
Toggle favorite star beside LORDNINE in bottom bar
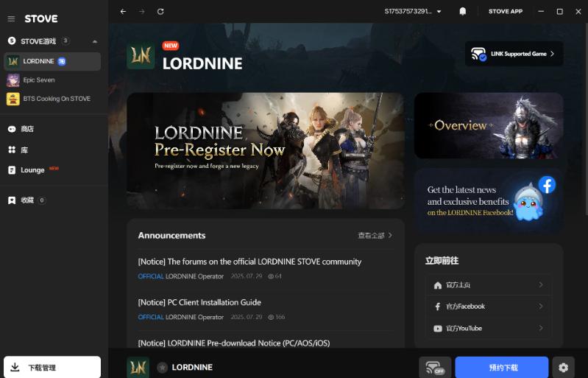click(x=162, y=368)
